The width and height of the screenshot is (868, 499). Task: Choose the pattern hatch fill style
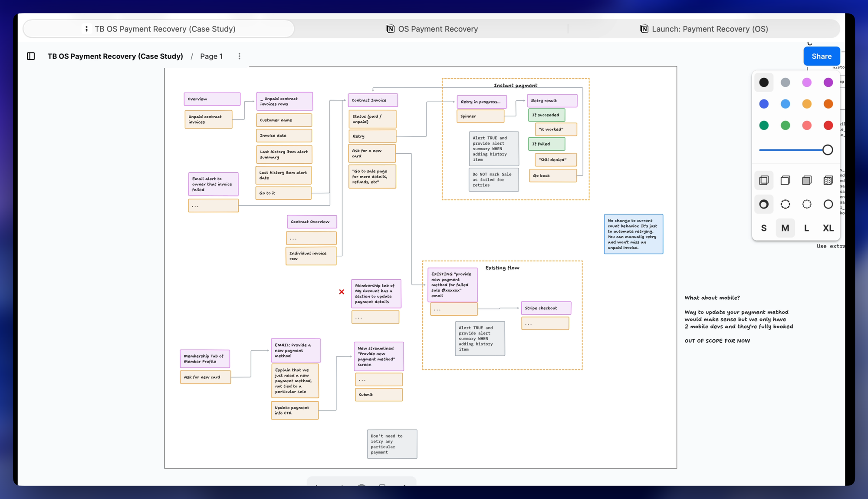click(x=828, y=180)
